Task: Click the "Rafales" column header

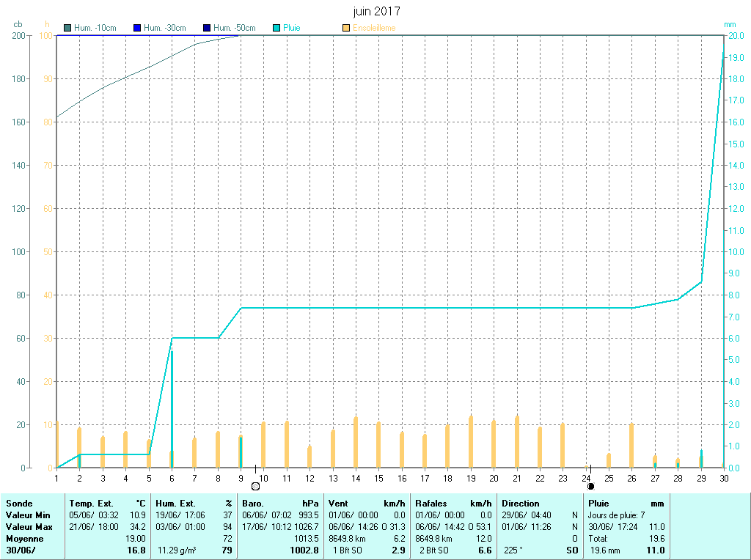Action: pyautogui.click(x=431, y=504)
